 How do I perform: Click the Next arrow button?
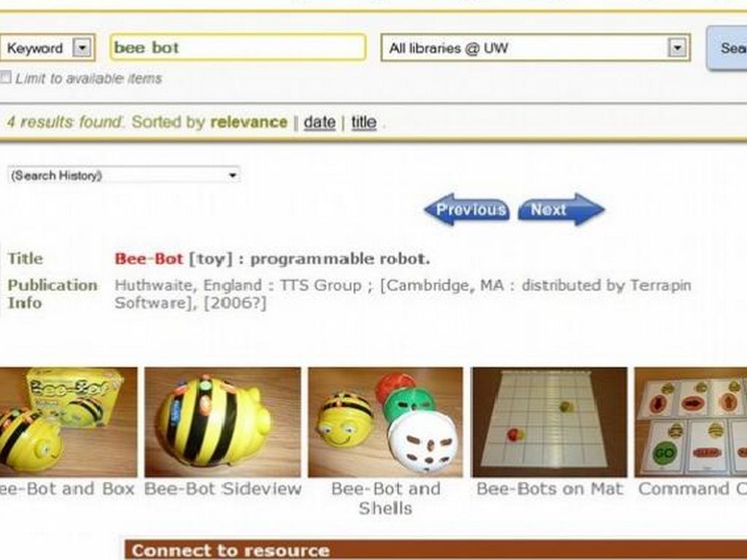pyautogui.click(x=561, y=209)
